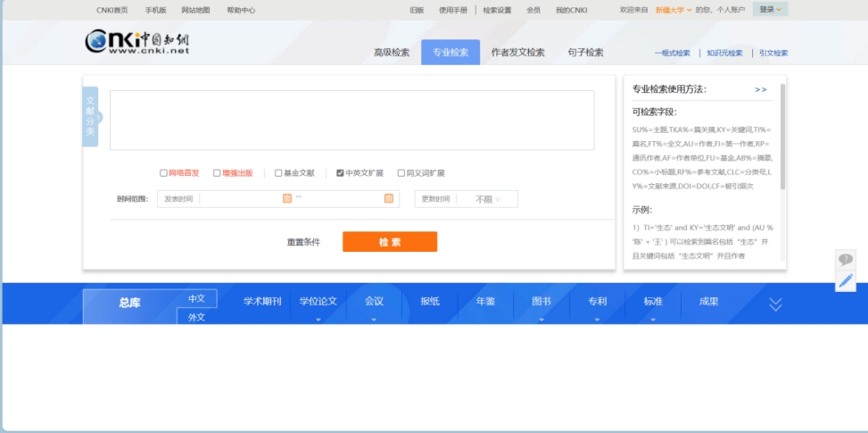The width and height of the screenshot is (868, 433).
Task: Open 我的CNKI
Action: click(571, 10)
